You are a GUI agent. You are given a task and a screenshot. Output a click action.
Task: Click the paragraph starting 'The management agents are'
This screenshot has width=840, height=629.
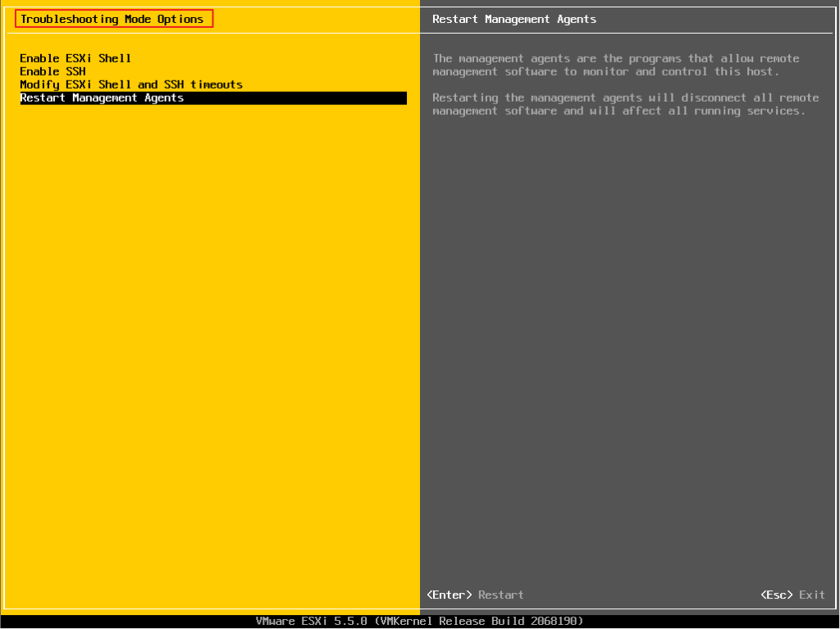click(616, 65)
